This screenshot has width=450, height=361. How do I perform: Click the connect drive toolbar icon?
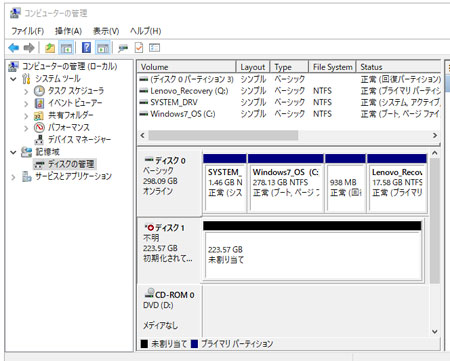123,48
